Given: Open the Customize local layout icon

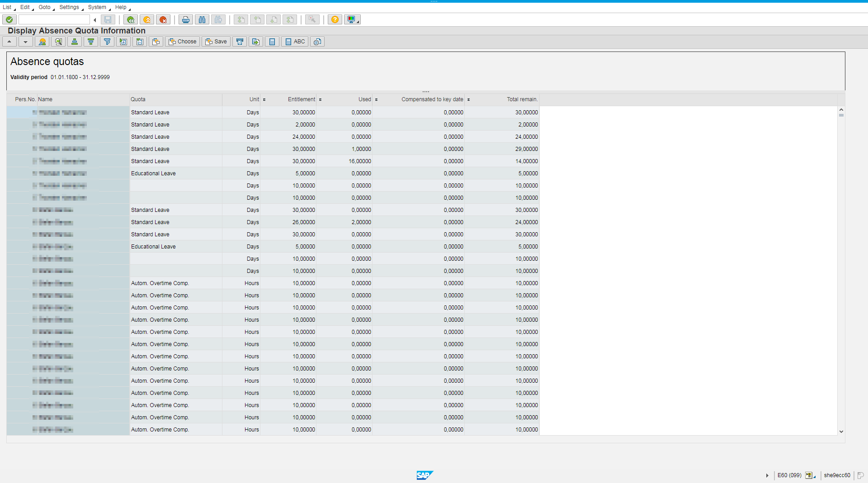Looking at the screenshot, I should tap(352, 19).
